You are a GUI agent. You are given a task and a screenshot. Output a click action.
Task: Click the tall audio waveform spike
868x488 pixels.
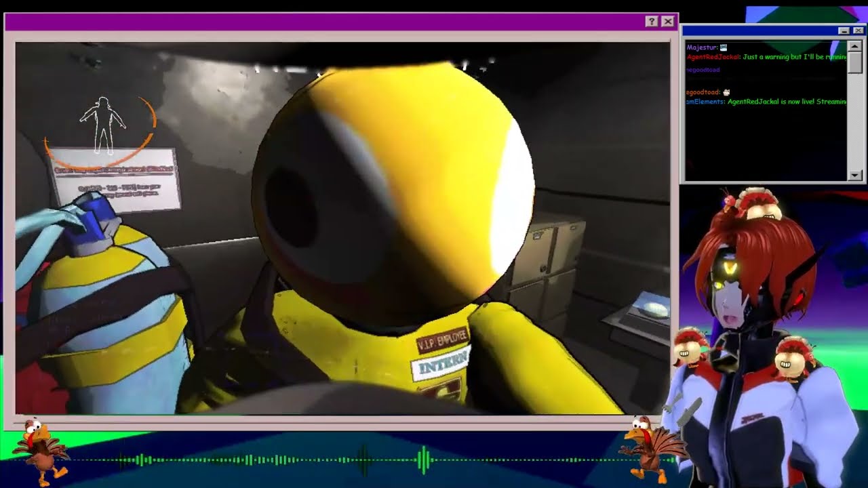425,460
